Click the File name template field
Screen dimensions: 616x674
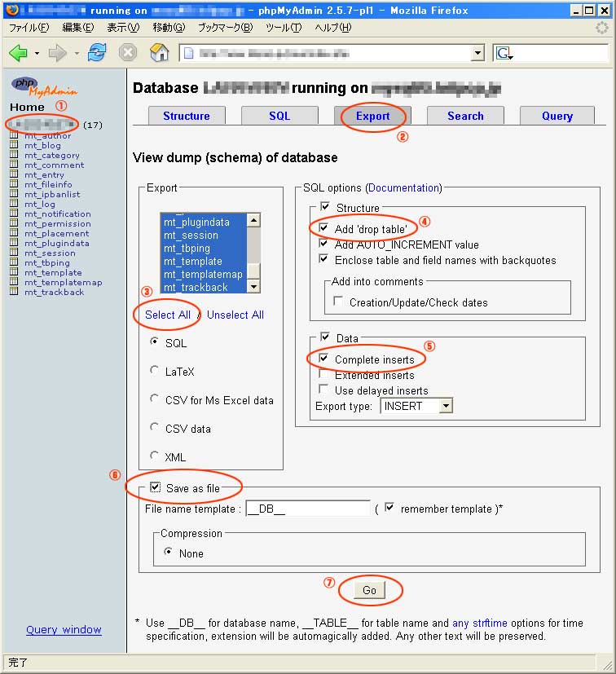pyautogui.click(x=308, y=508)
